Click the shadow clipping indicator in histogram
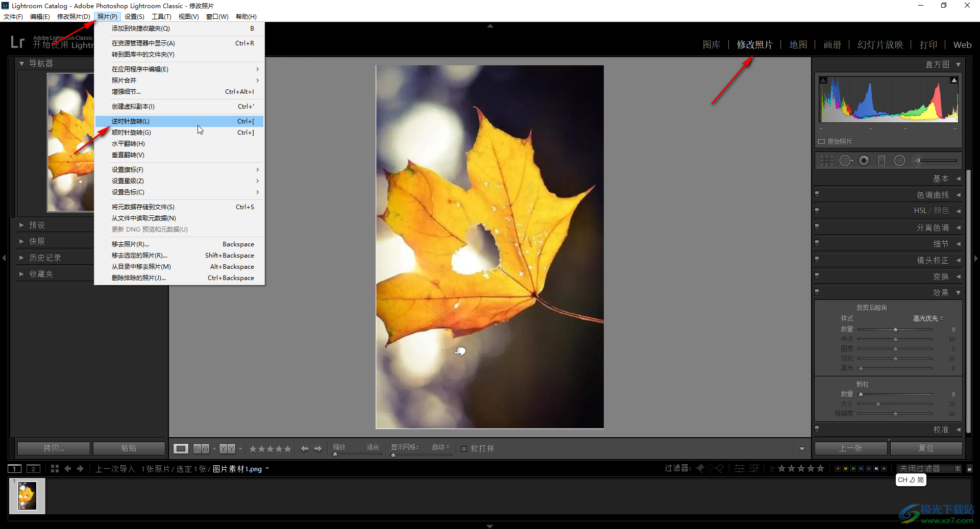Viewport: 980px width, 529px height. tap(823, 80)
